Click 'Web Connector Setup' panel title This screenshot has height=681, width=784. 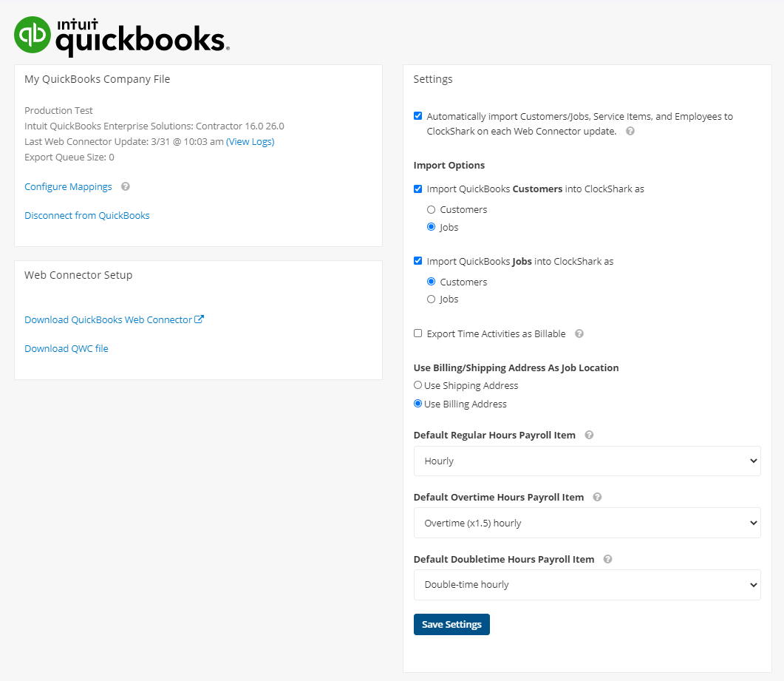(x=78, y=275)
